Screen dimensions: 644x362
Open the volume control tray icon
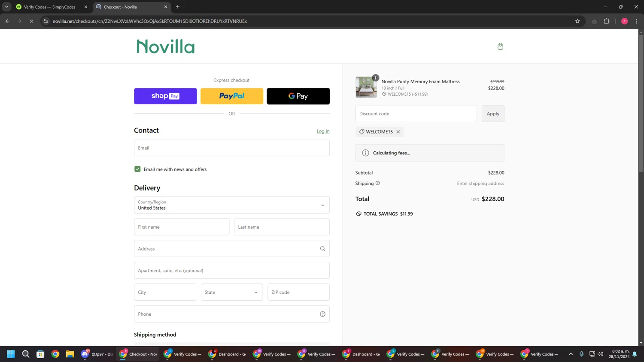click(x=600, y=354)
